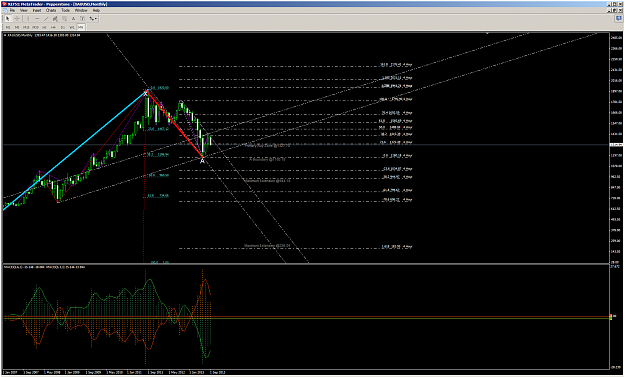Pick the Horizontal Line drawing tool
The height and width of the screenshot is (377, 625).
coord(37,18)
